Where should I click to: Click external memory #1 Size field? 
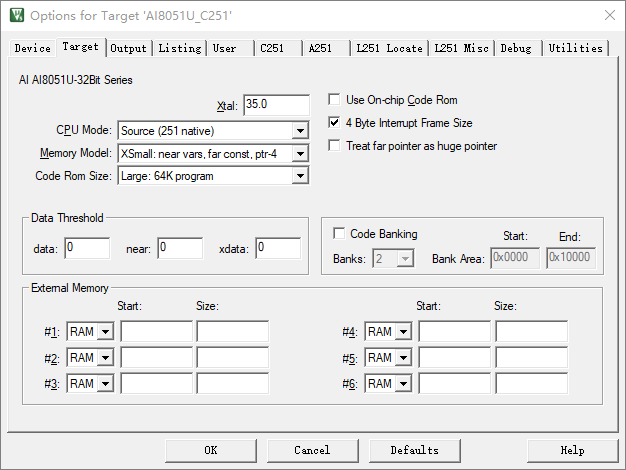point(233,331)
